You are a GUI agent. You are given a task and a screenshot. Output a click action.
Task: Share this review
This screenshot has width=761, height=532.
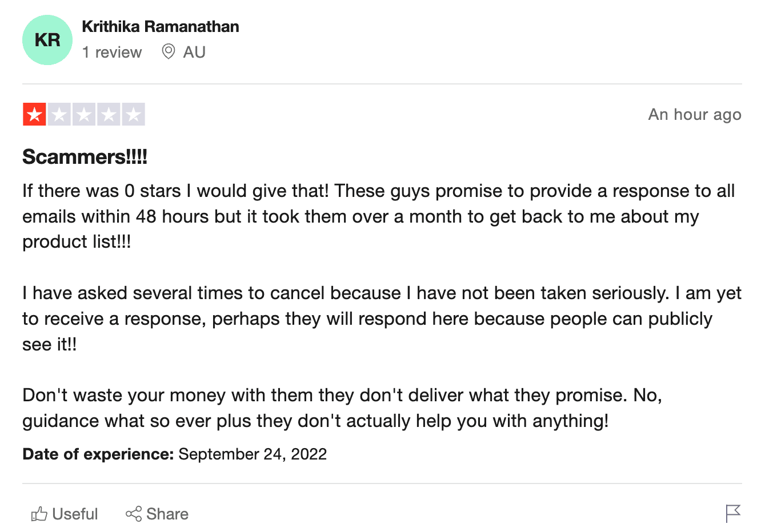pos(157,514)
